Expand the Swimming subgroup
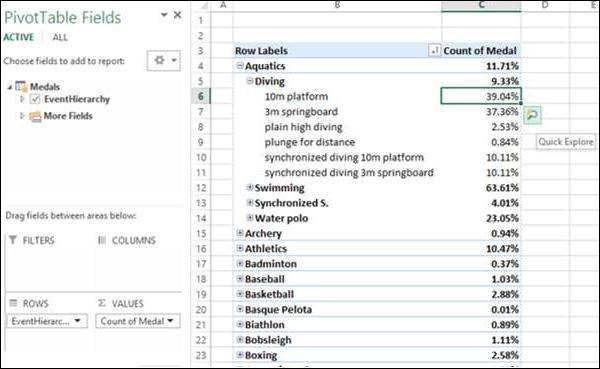This screenshot has height=369, width=600. click(x=249, y=187)
